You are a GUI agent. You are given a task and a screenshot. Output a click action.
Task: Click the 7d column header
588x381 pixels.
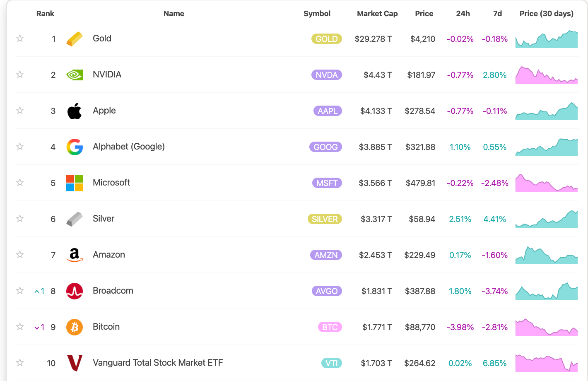pyautogui.click(x=497, y=14)
